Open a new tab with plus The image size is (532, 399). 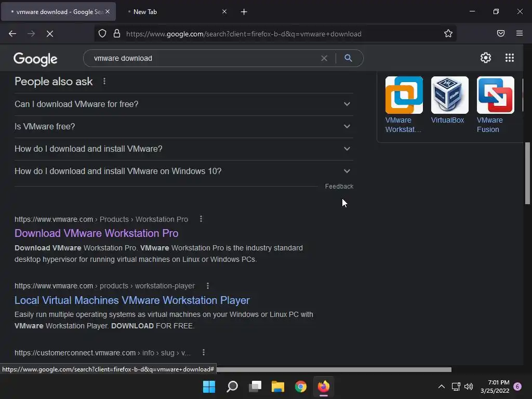coord(244,12)
